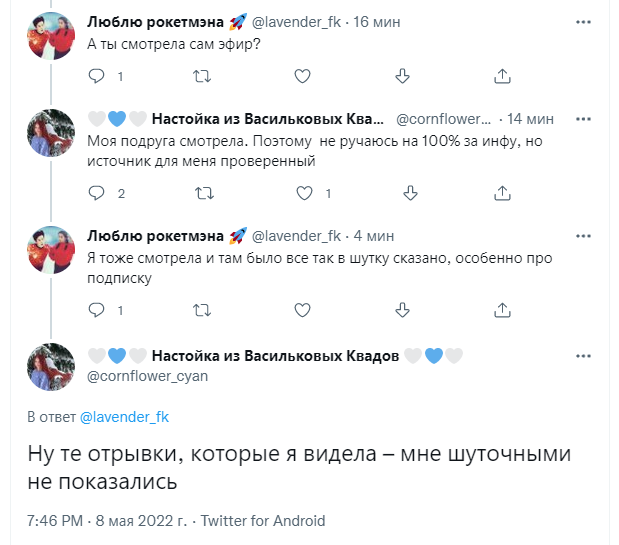
Task: Reply to the 'Я тоже смотрела' tweet
Action: pyautogui.click(x=97, y=310)
